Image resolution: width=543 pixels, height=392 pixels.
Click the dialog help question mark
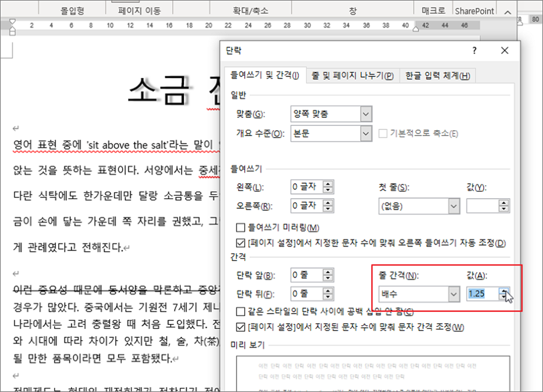click(474, 51)
